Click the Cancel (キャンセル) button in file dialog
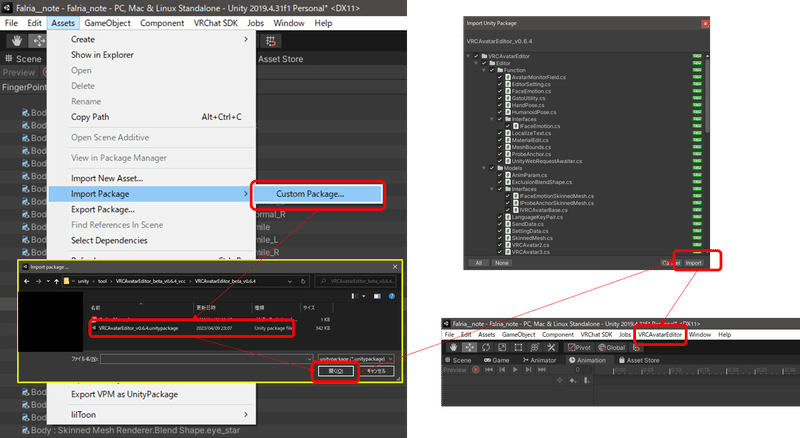The height and width of the screenshot is (438, 800). coord(376,371)
